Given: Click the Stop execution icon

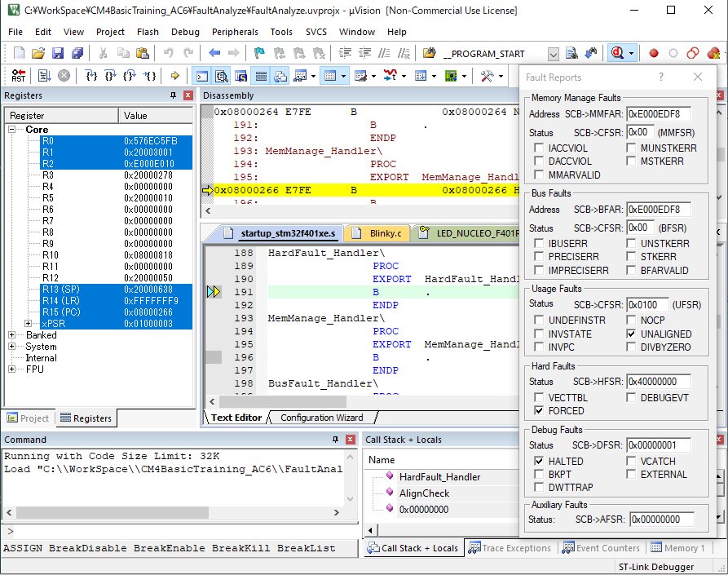Looking at the screenshot, I should (64, 75).
